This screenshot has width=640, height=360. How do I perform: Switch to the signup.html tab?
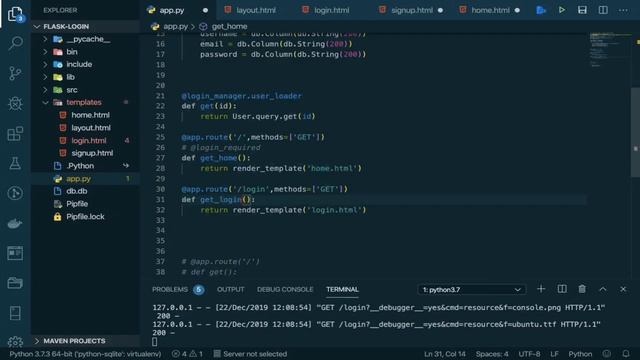point(411,10)
